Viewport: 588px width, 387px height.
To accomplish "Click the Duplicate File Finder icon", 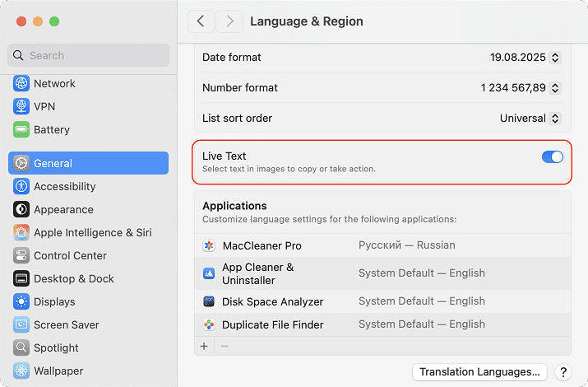I will [209, 324].
